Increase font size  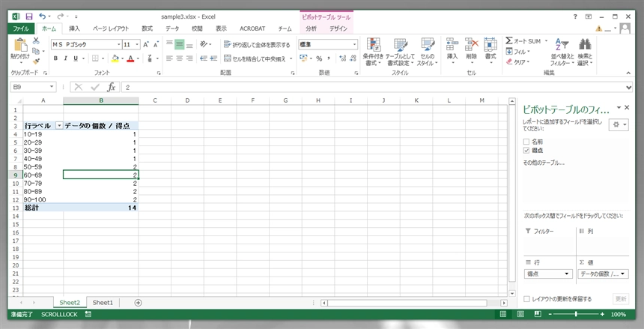pos(146,44)
